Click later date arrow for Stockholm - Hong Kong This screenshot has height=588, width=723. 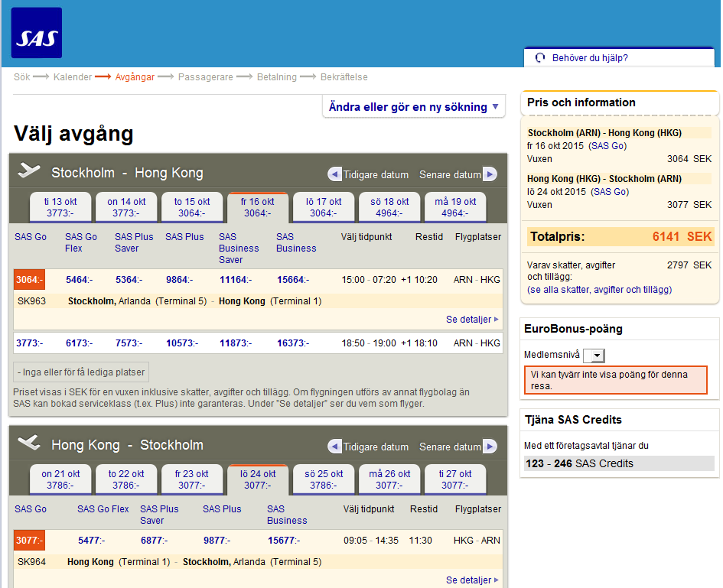tap(490, 174)
